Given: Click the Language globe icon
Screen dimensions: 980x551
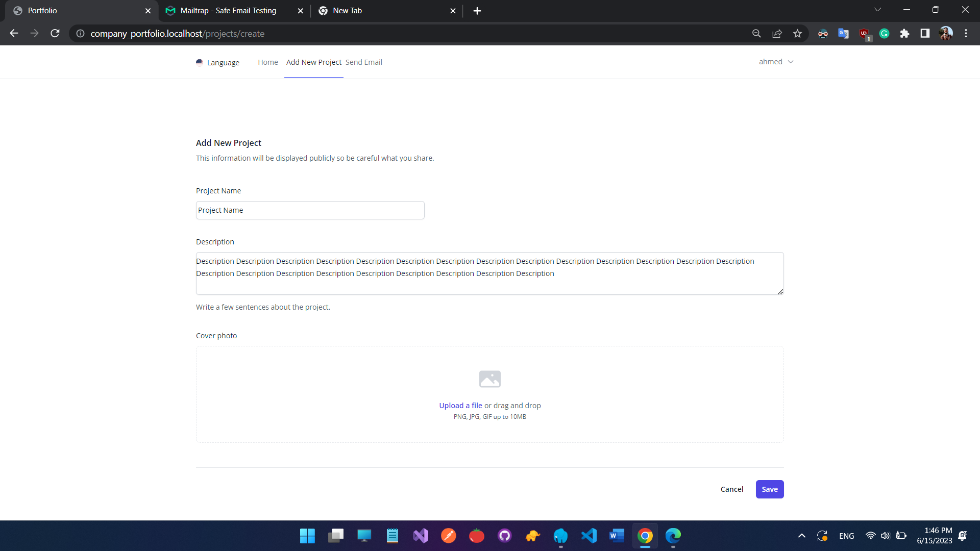Looking at the screenshot, I should (x=199, y=62).
